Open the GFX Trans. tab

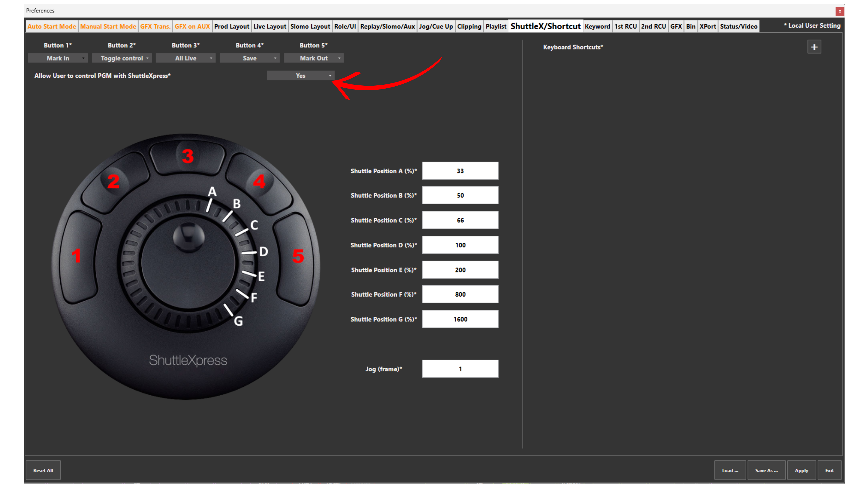point(155,26)
